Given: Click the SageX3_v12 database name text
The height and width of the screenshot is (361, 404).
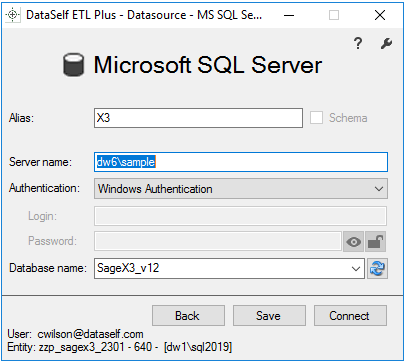Looking at the screenshot, I should [x=128, y=268].
